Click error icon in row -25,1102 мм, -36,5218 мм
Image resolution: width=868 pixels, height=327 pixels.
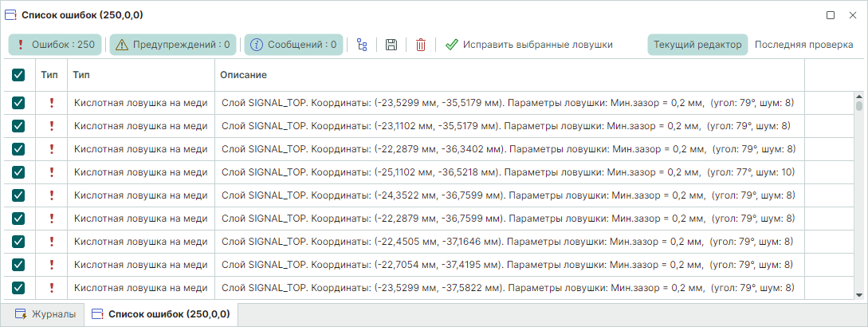(x=52, y=171)
